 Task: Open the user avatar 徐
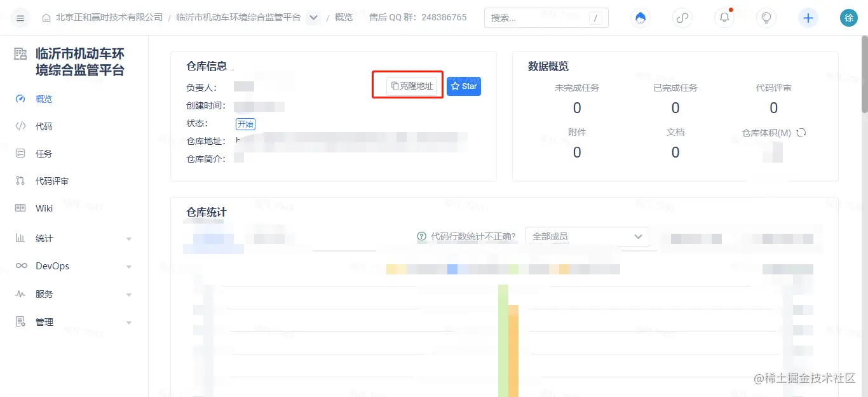(x=849, y=18)
